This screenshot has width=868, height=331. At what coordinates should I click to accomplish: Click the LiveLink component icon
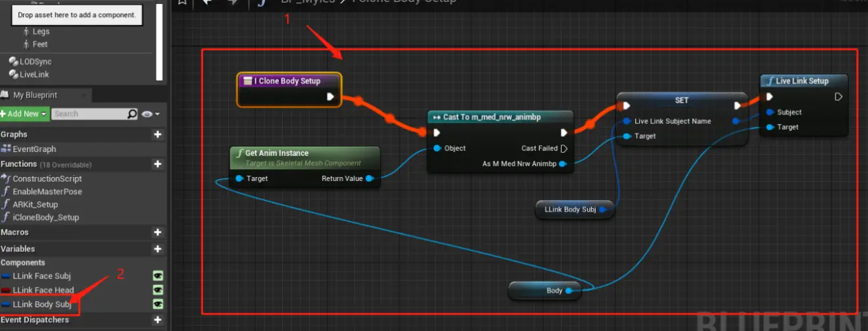(13, 74)
